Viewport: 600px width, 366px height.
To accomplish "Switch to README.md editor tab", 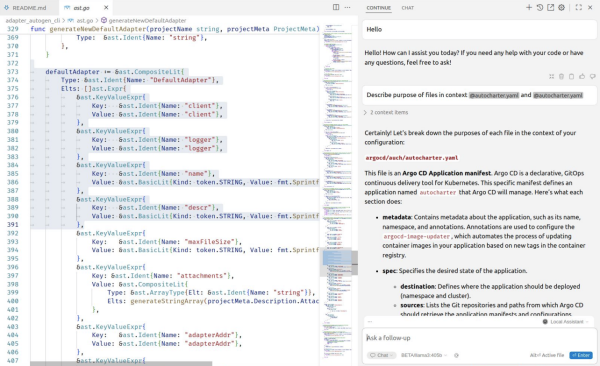I will click(x=26, y=8).
